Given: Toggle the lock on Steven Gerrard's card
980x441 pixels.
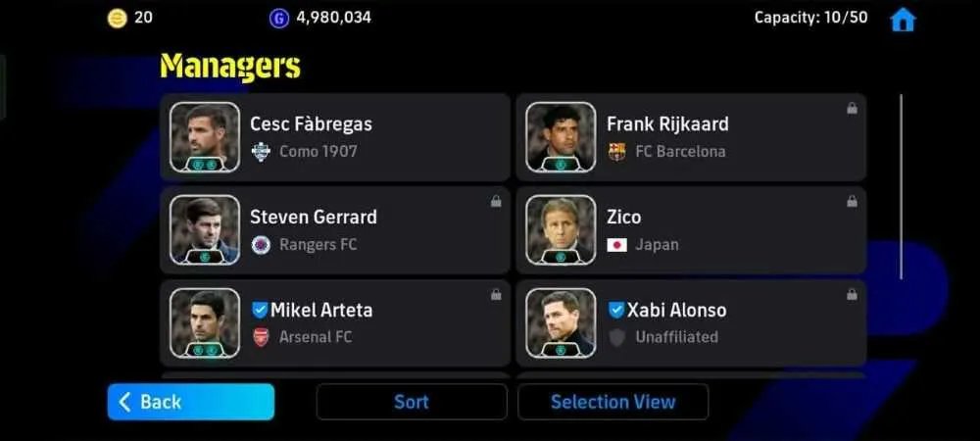Looking at the screenshot, I should coord(496,201).
